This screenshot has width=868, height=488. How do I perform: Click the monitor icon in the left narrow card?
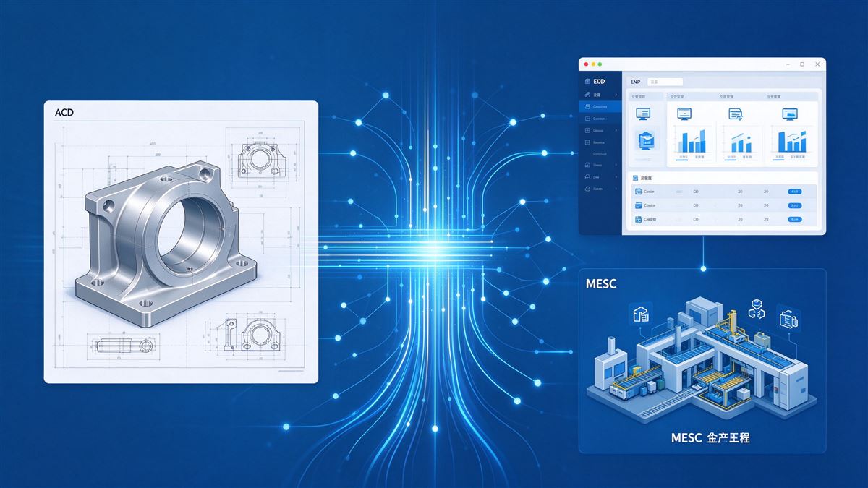[x=643, y=114]
